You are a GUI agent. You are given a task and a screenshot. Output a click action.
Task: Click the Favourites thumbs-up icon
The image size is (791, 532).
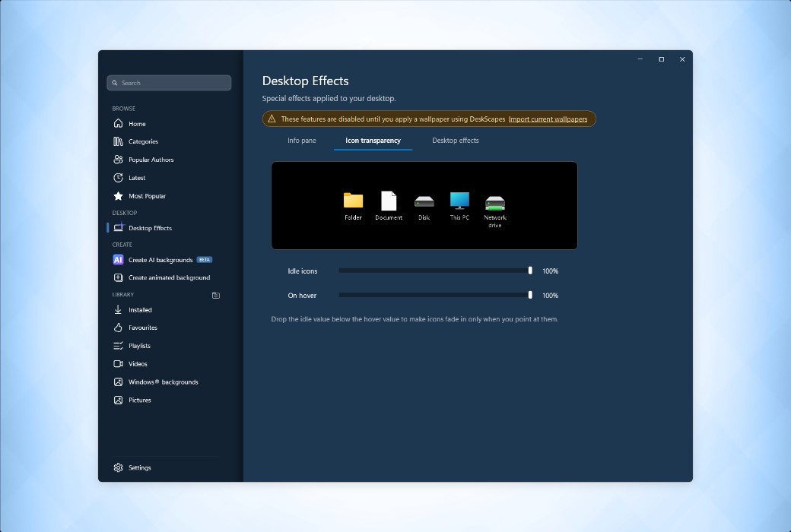pos(118,328)
